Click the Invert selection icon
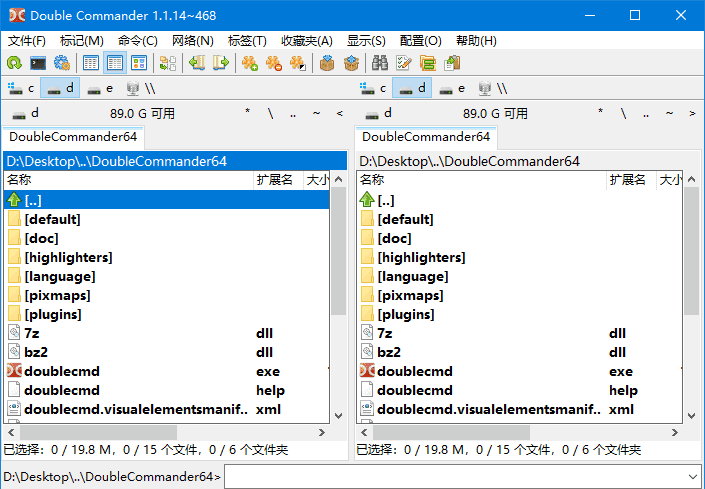Image resolution: width=705 pixels, height=489 pixels. tap(298, 63)
